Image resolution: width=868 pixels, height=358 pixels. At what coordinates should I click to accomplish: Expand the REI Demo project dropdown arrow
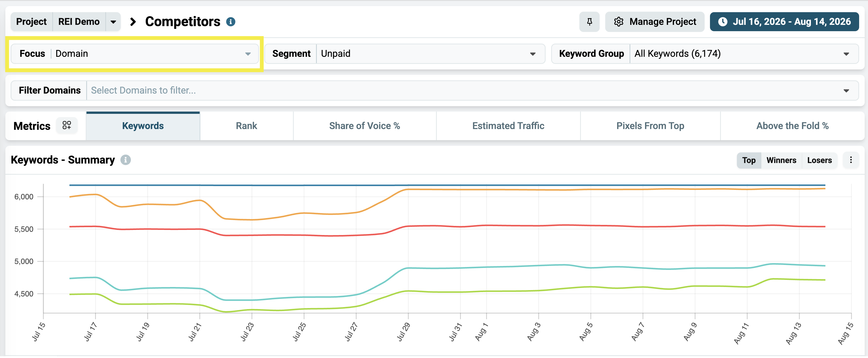pos(113,22)
